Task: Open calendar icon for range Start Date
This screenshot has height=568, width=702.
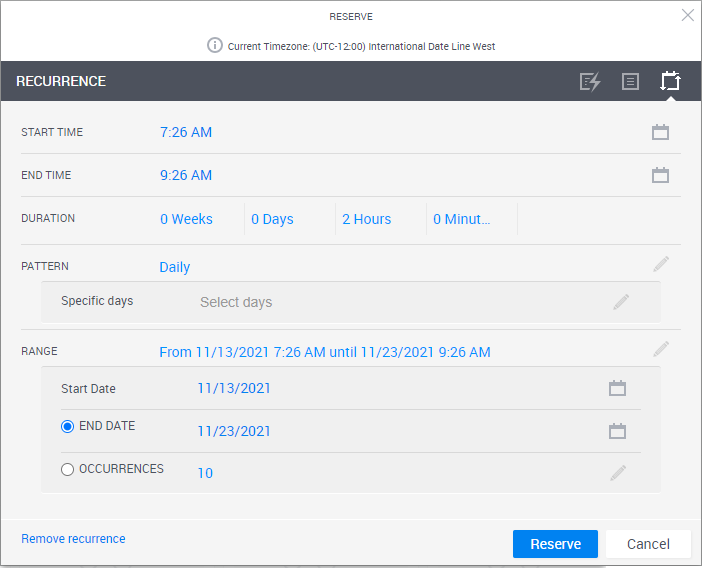Action: pos(617,388)
